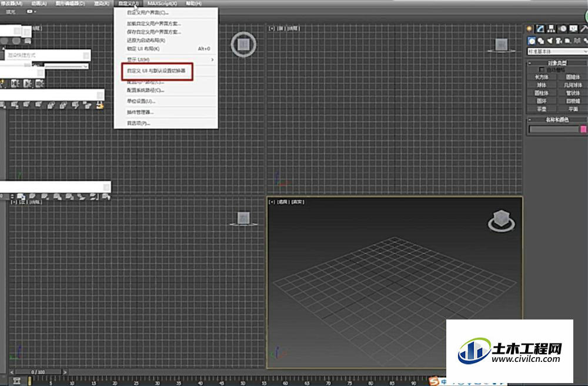
Task: Select the Space Warps category icon
Action: (577, 41)
